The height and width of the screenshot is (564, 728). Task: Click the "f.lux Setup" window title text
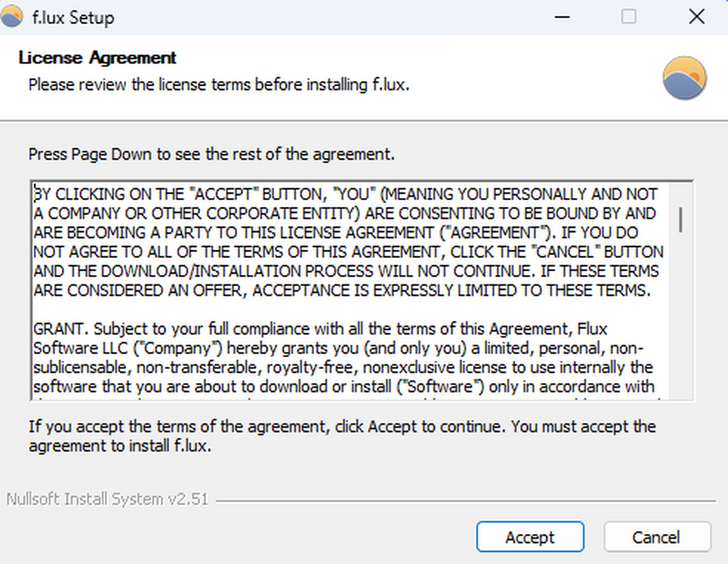click(73, 18)
